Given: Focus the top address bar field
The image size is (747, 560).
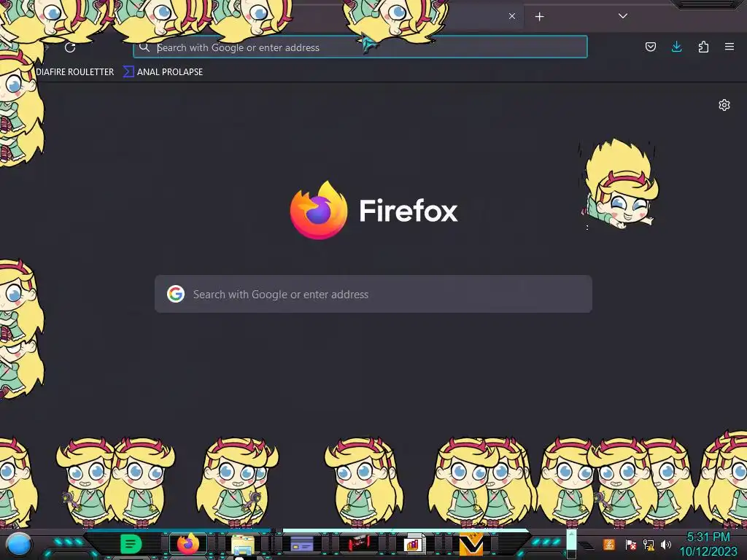Looking at the screenshot, I should (x=360, y=47).
